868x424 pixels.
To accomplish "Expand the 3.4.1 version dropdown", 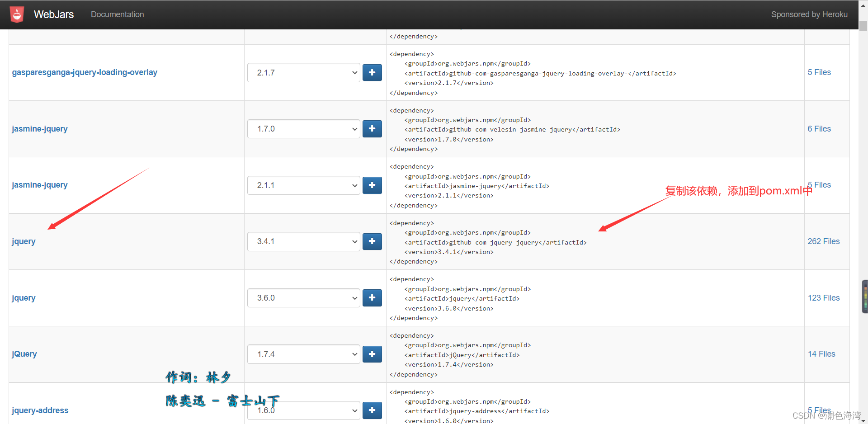I will coord(304,241).
